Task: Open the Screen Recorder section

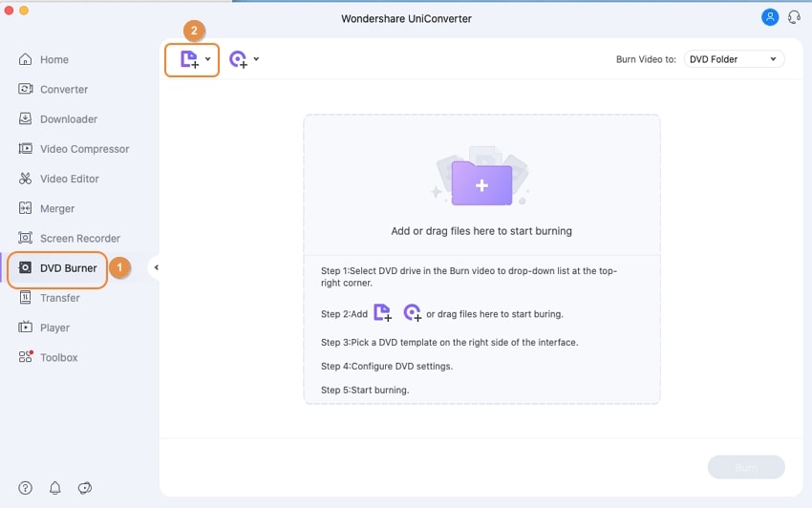Action: coord(80,238)
